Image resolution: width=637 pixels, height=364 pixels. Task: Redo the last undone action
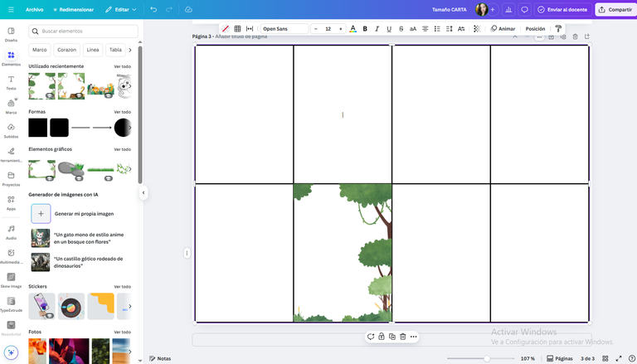click(x=169, y=9)
